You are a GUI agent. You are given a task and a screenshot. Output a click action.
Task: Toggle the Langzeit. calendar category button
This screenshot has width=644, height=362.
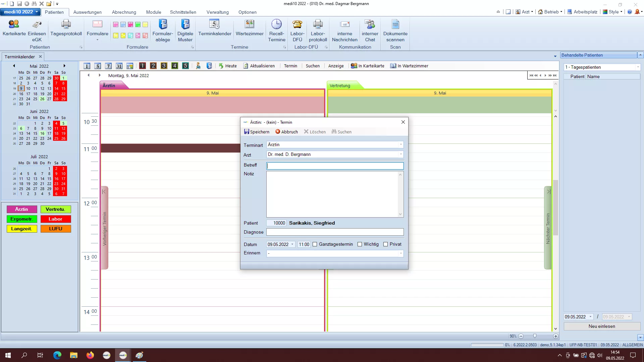click(x=22, y=229)
